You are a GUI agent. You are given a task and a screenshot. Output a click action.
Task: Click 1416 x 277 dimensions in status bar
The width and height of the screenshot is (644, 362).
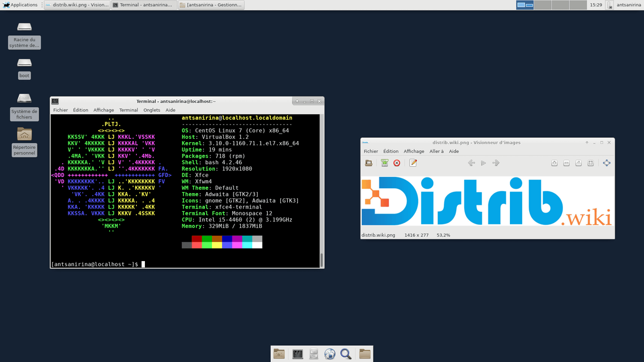[x=417, y=235]
